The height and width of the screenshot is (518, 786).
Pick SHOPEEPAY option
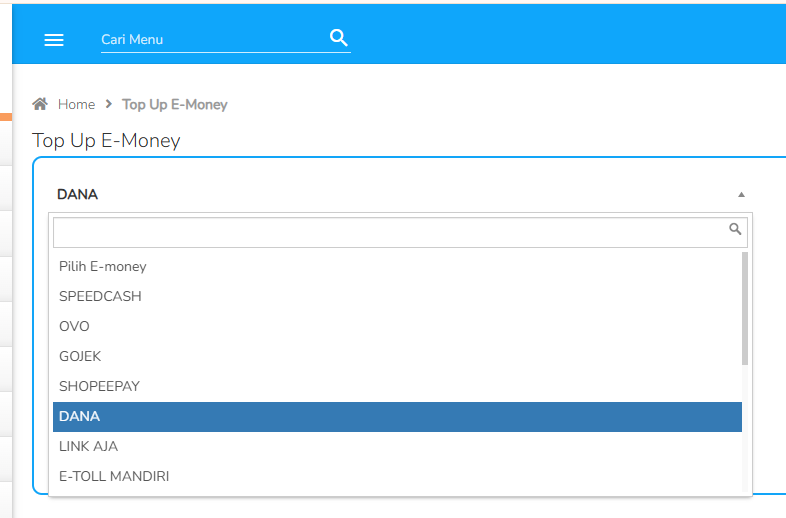398,387
